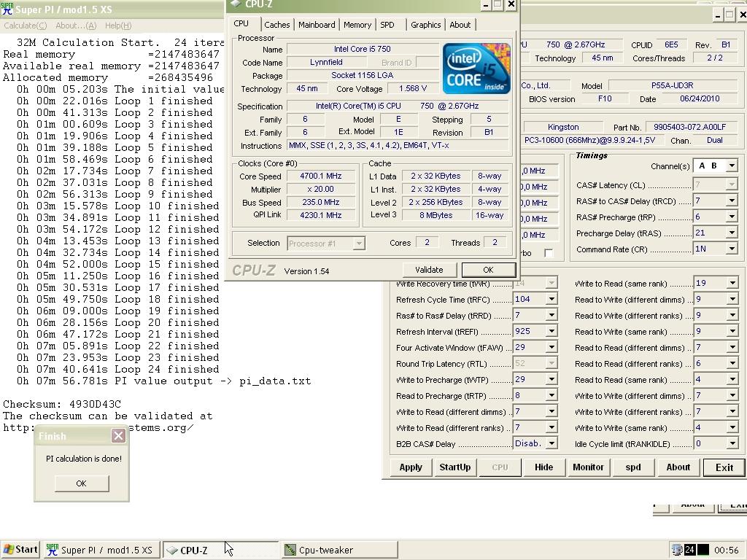Open Monitor in Cpu-tweaker
The width and height of the screenshot is (747, 560).
click(x=588, y=467)
